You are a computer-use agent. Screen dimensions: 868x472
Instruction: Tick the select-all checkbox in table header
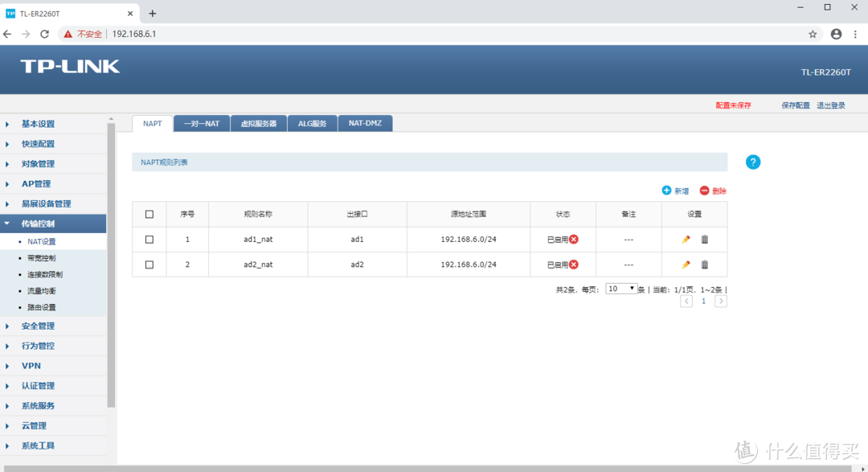click(x=149, y=214)
